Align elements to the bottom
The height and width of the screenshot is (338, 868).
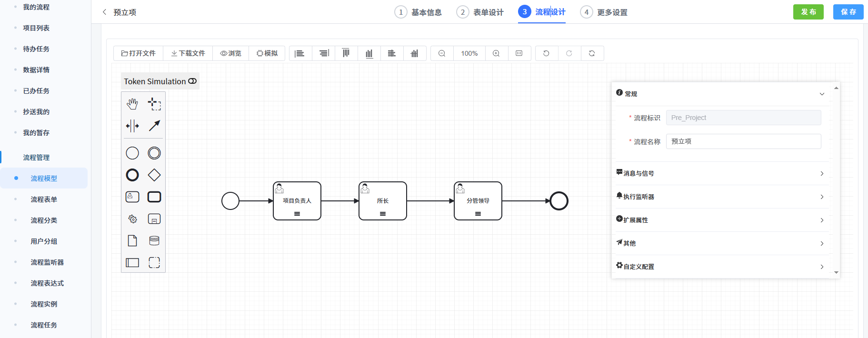tap(369, 53)
